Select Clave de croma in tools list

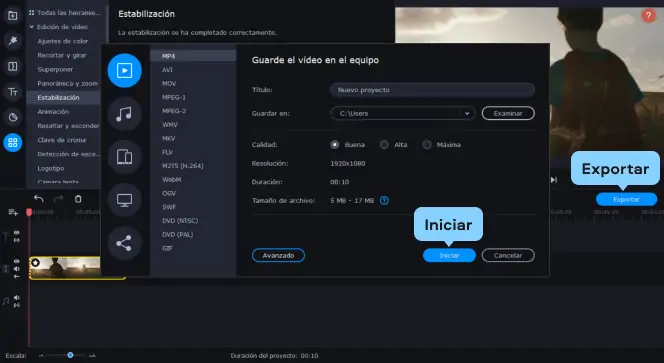[62, 140]
